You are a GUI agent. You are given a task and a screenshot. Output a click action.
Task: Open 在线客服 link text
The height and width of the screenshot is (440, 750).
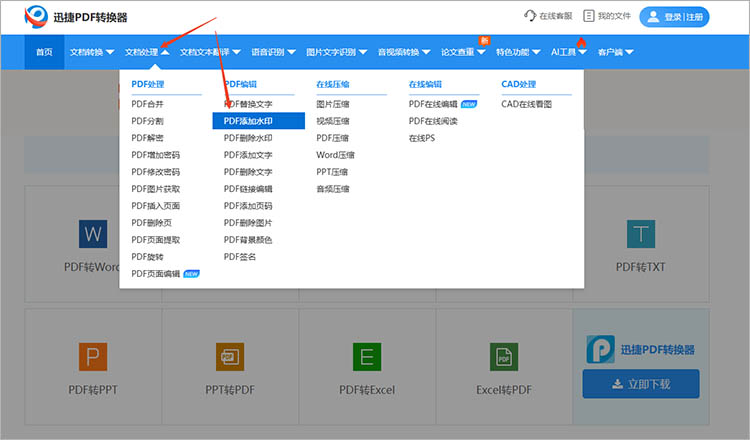[555, 16]
